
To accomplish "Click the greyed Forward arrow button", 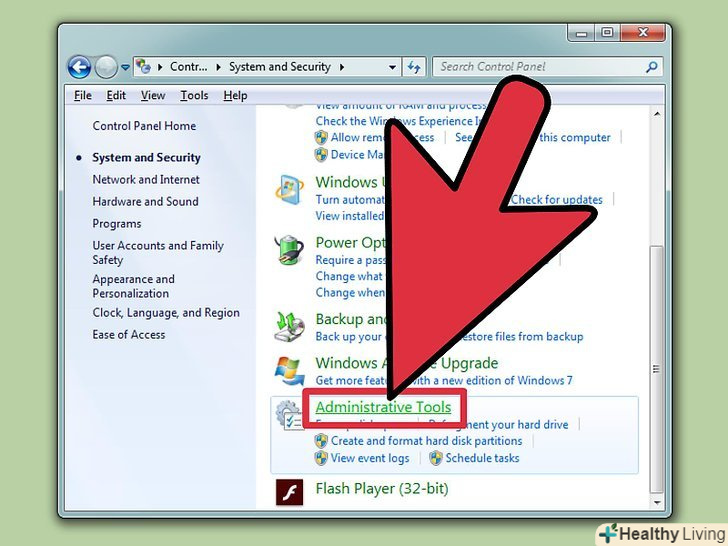I will click(106, 67).
